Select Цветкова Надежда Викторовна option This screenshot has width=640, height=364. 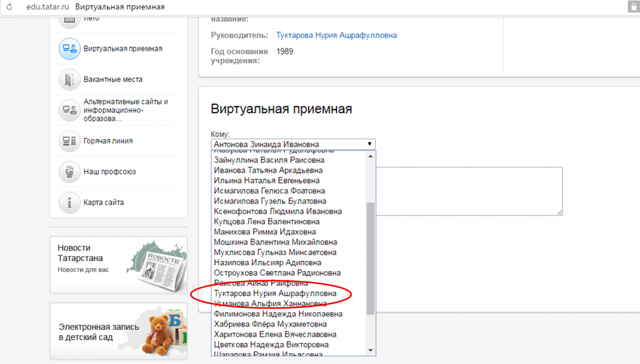point(271,344)
